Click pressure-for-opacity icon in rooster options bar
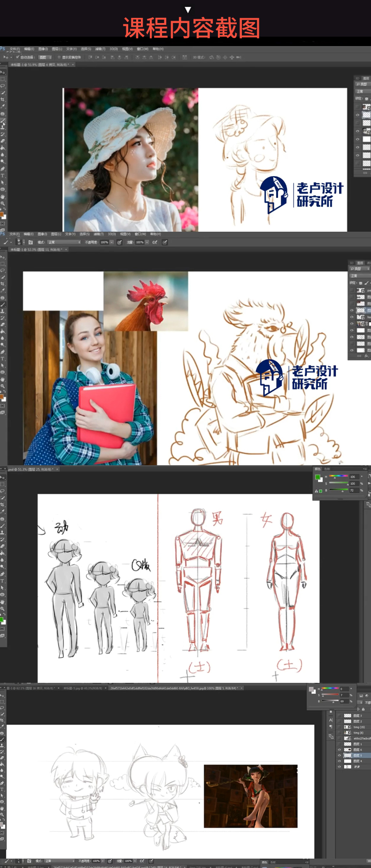371x868 pixels. [x=120, y=242]
